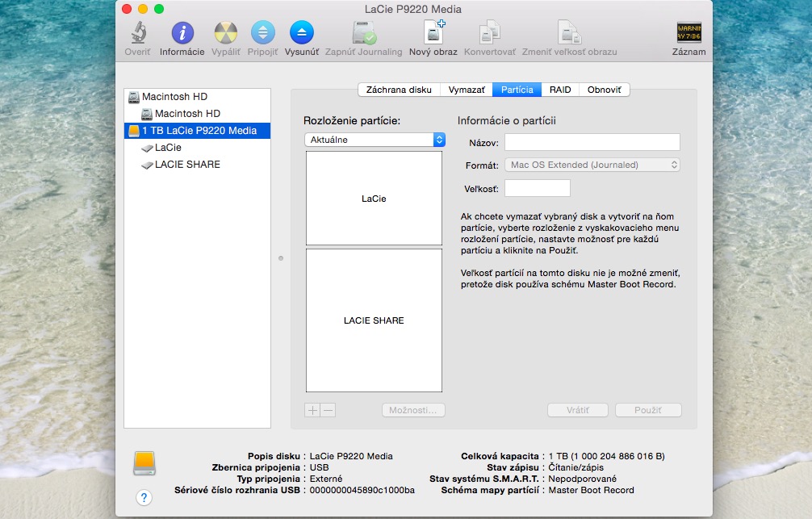Click the capacity value 1 TB (1 000 204 886 016 B)

606,456
